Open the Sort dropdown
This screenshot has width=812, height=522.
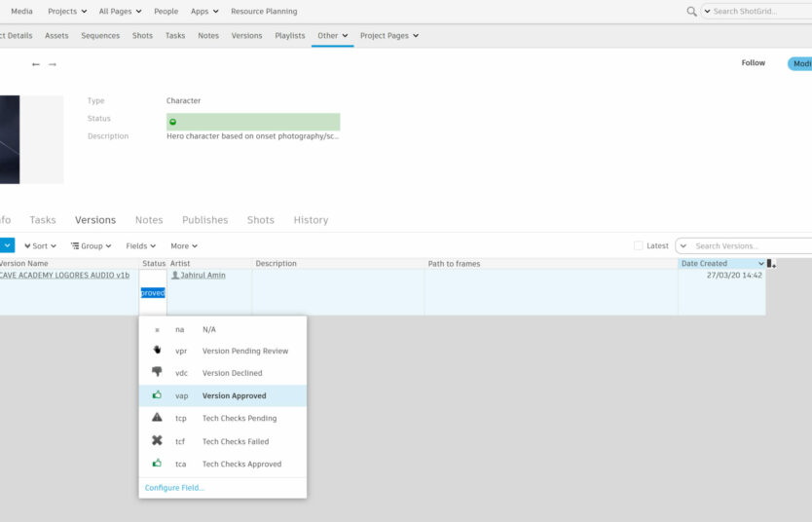pos(40,246)
